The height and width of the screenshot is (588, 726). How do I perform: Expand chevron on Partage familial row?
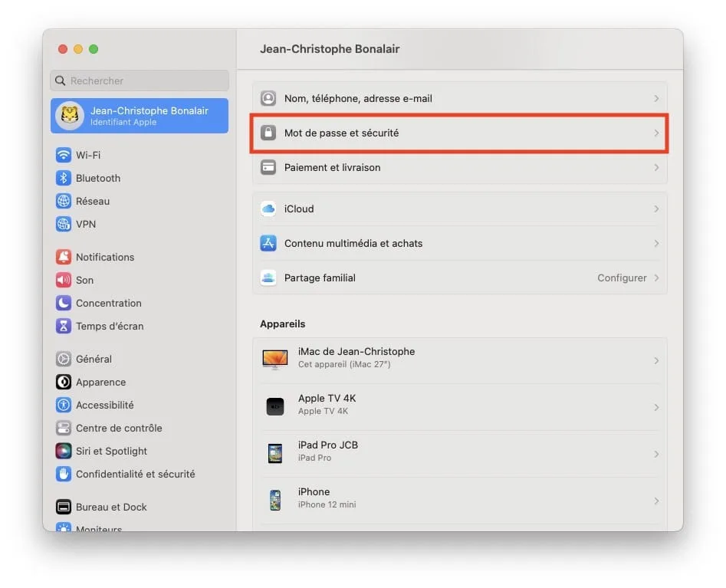coord(656,278)
